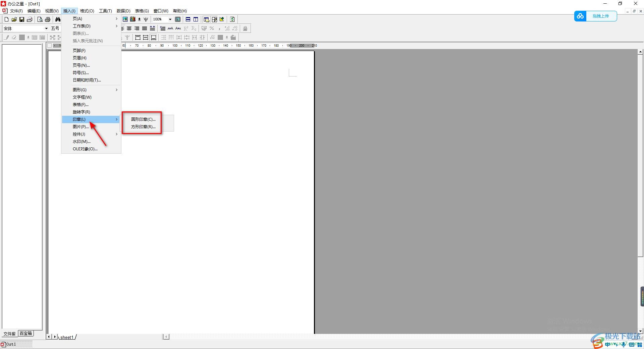Expand the 页(A) submenu

pos(91,19)
